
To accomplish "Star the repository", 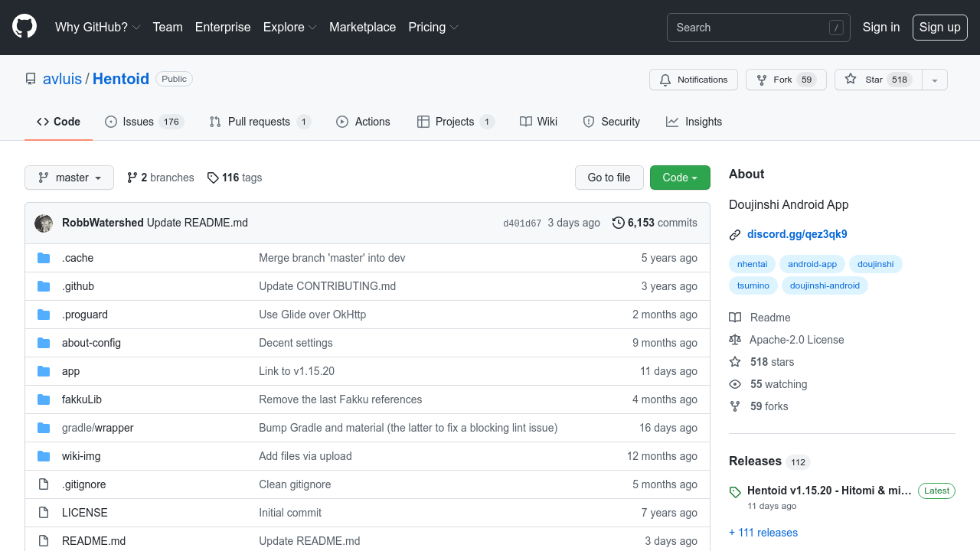I will click(x=878, y=80).
